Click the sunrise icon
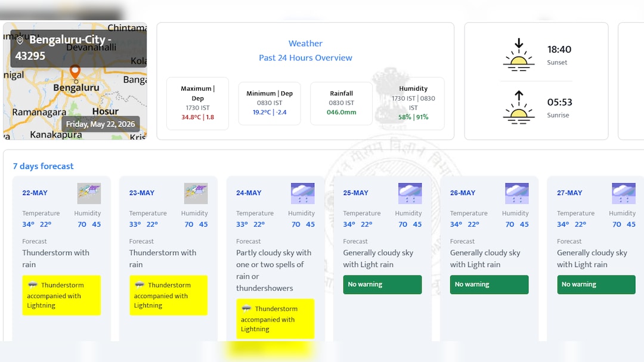The image size is (644, 362). [x=519, y=107]
